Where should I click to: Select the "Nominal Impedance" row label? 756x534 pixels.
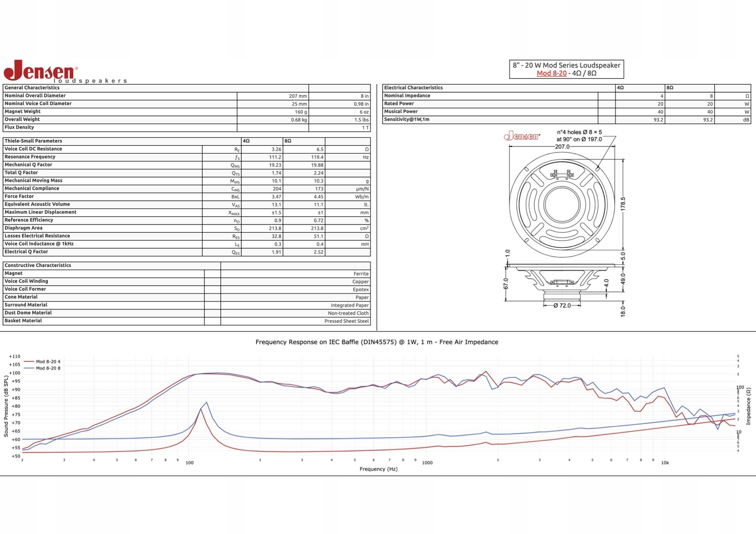[407, 96]
